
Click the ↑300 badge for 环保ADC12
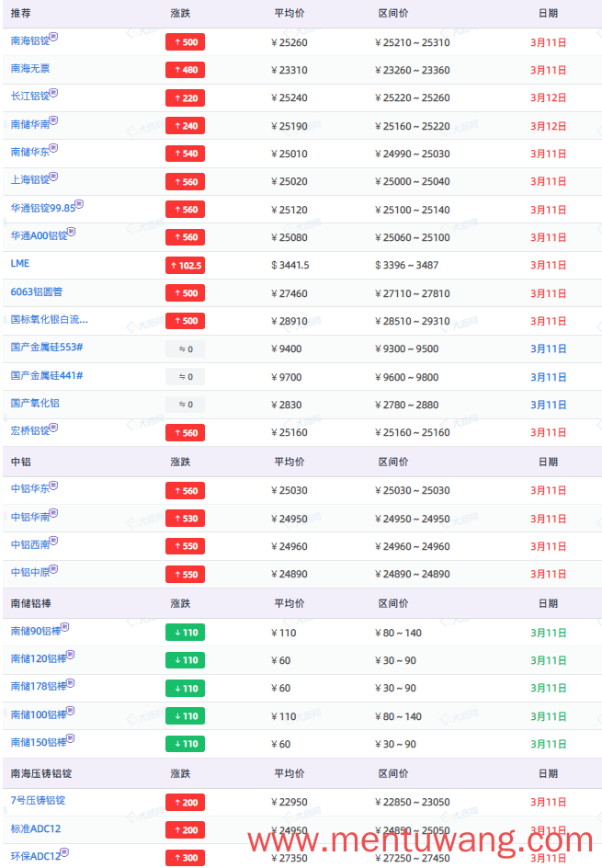(186, 858)
